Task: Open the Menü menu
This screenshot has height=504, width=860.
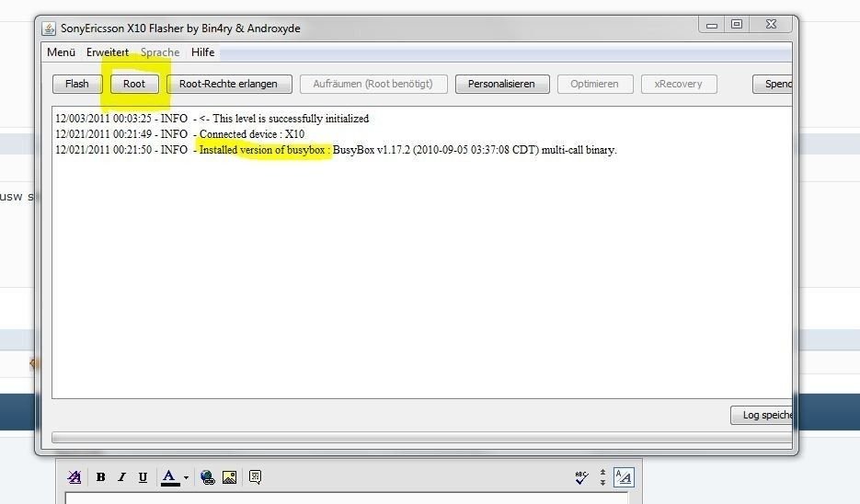Action: (x=61, y=52)
